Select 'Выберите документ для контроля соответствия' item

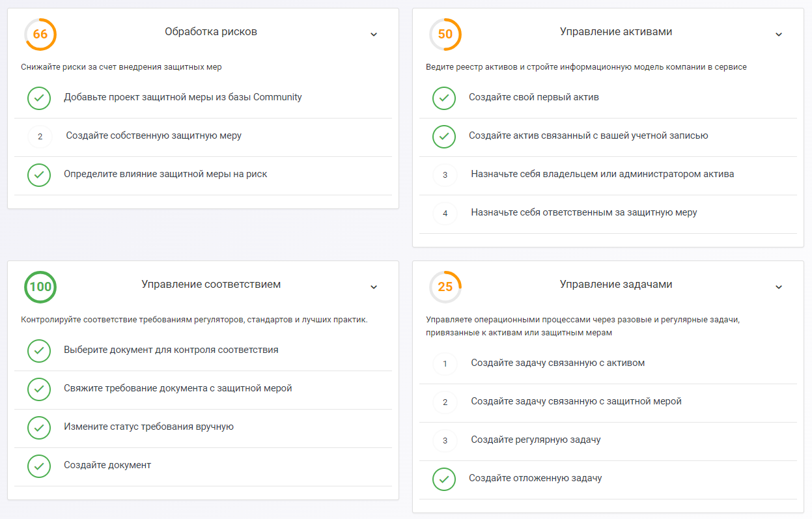(x=171, y=350)
